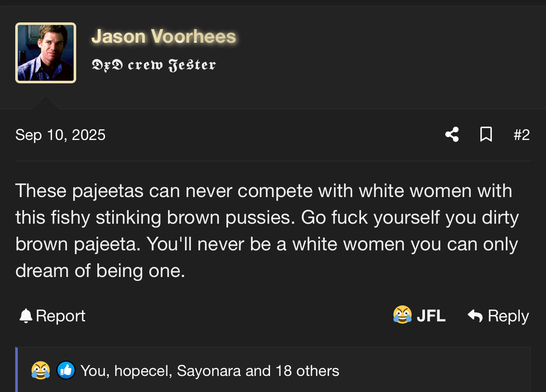Open the #2 post permalink
The image size is (546, 392).
521,135
